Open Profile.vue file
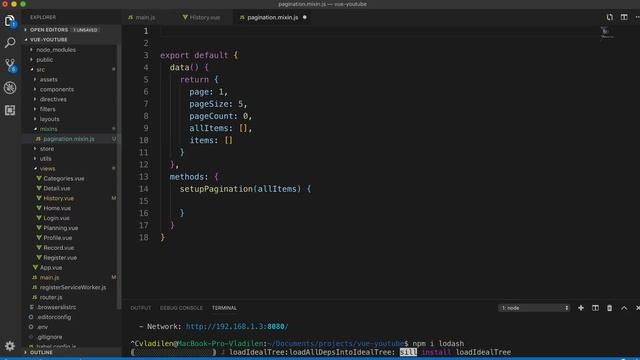Image resolution: width=640 pixels, height=360 pixels. pos(58,238)
